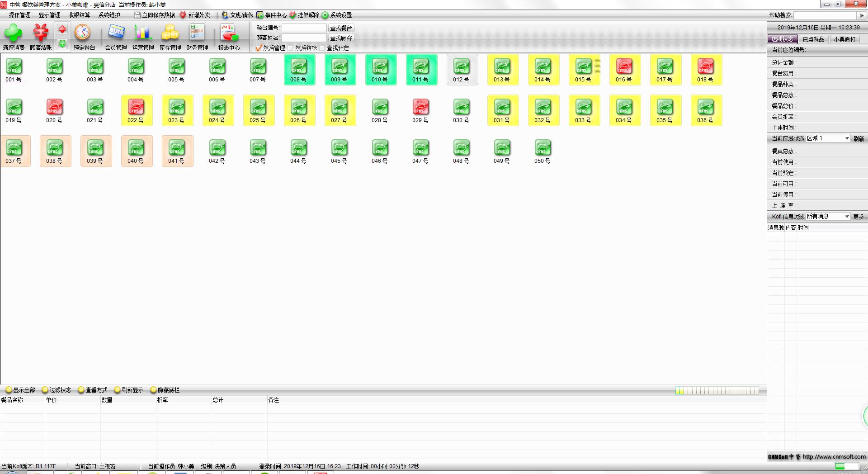Click the 显示全部 button
The image size is (868, 474).
point(20,390)
